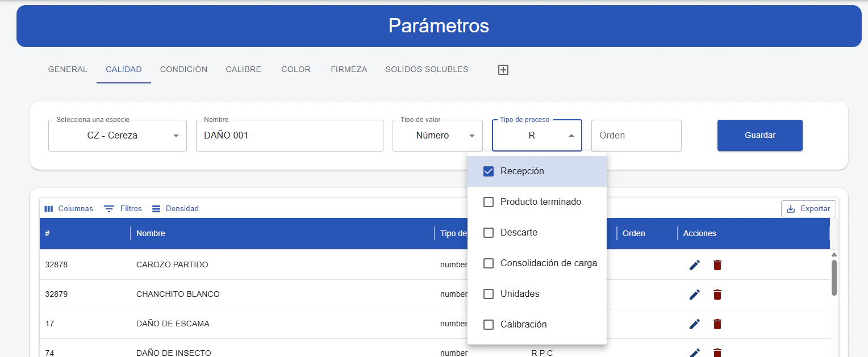Delete the CHANCHITO BLANCO row trash icon
Viewport: 868px width, 357px height.
click(717, 295)
